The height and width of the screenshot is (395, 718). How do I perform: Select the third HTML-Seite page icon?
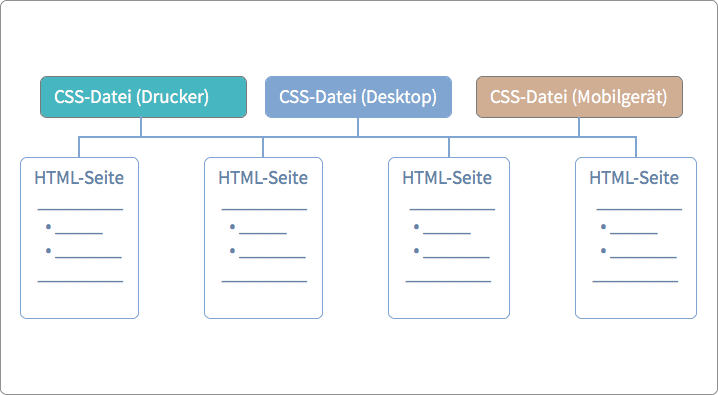tap(449, 238)
